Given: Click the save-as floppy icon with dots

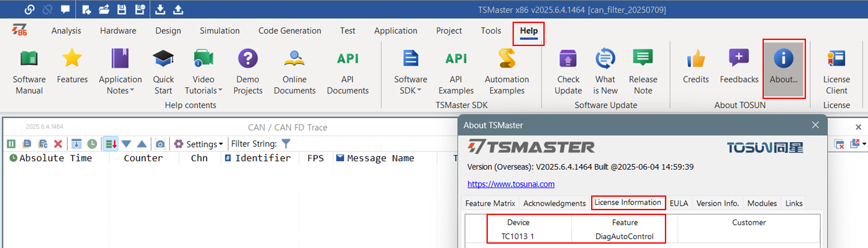Looking at the screenshot, I should tap(140, 9).
